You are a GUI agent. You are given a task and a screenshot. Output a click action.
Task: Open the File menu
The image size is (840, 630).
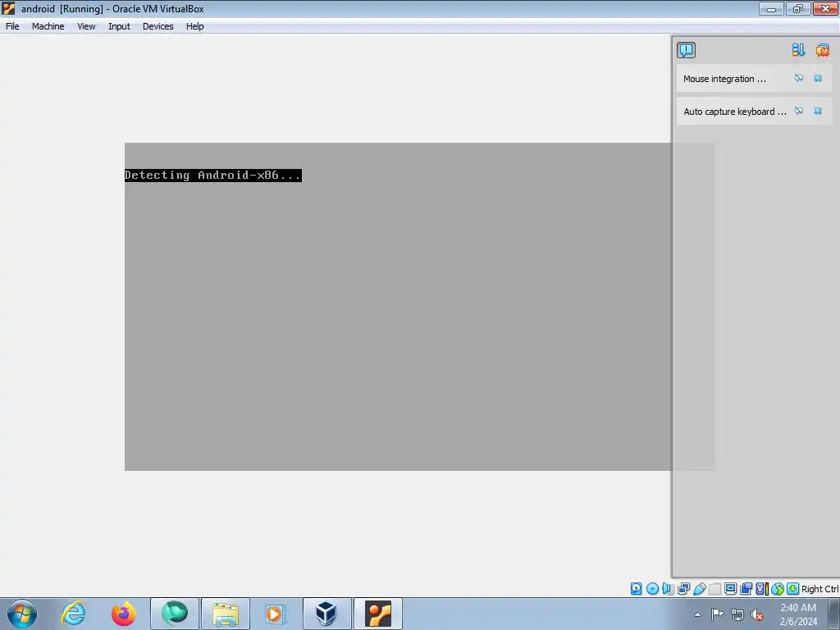12,26
